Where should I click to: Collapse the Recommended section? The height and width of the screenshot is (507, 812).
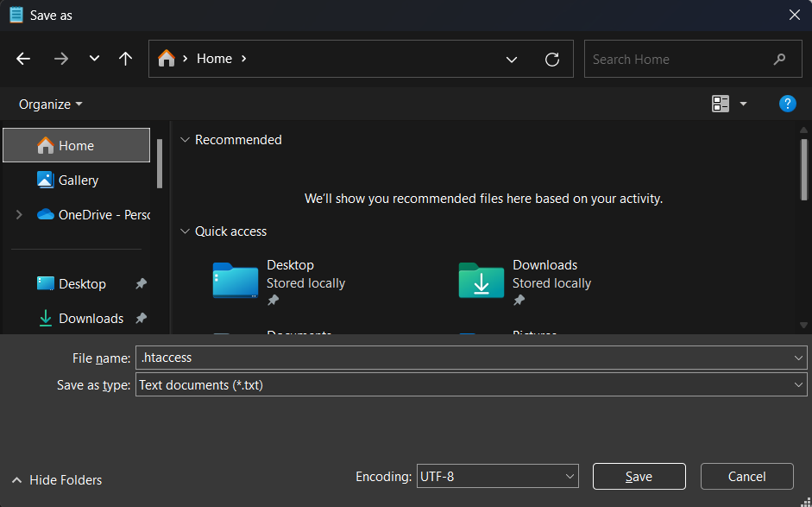[185, 139]
